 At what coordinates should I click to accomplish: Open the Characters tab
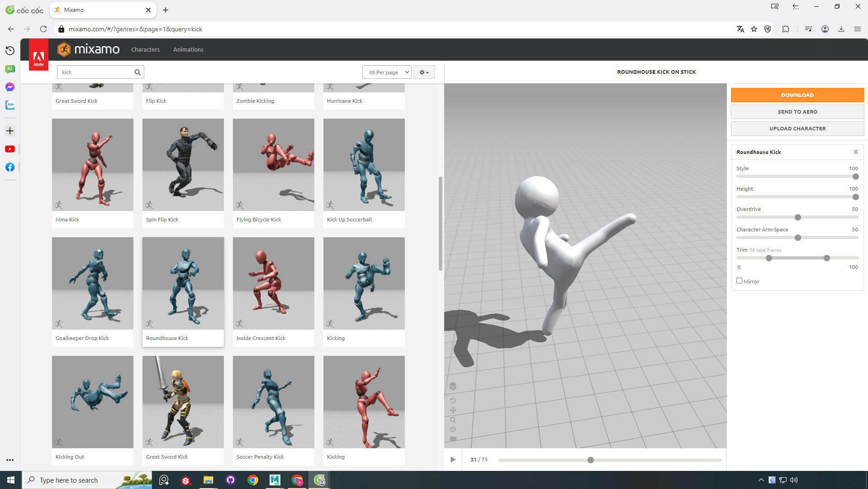click(x=145, y=49)
